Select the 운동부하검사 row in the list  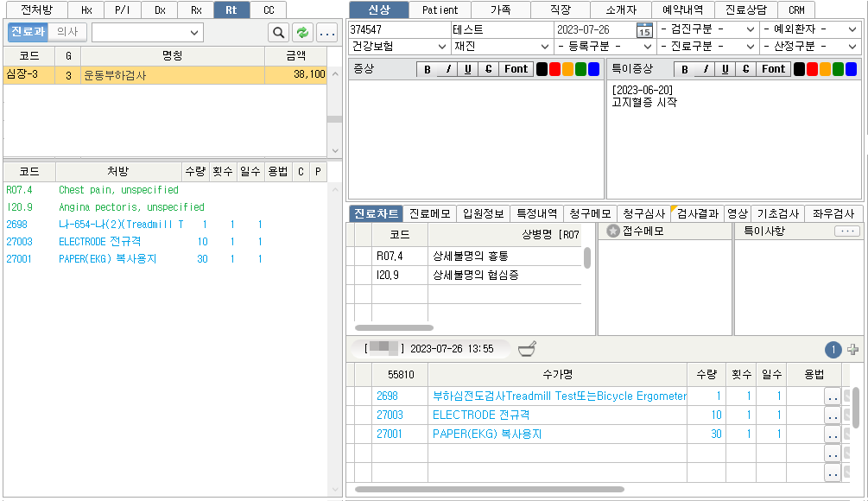click(164, 75)
